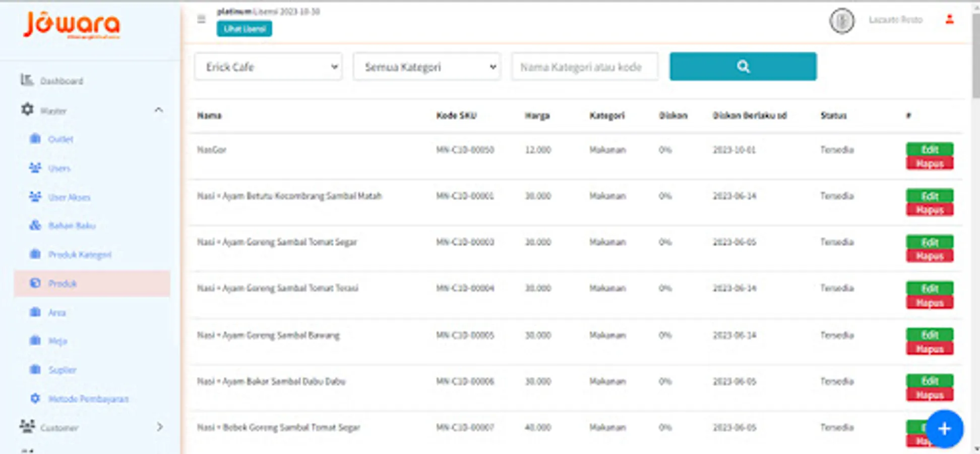Open the Users page

(x=59, y=168)
